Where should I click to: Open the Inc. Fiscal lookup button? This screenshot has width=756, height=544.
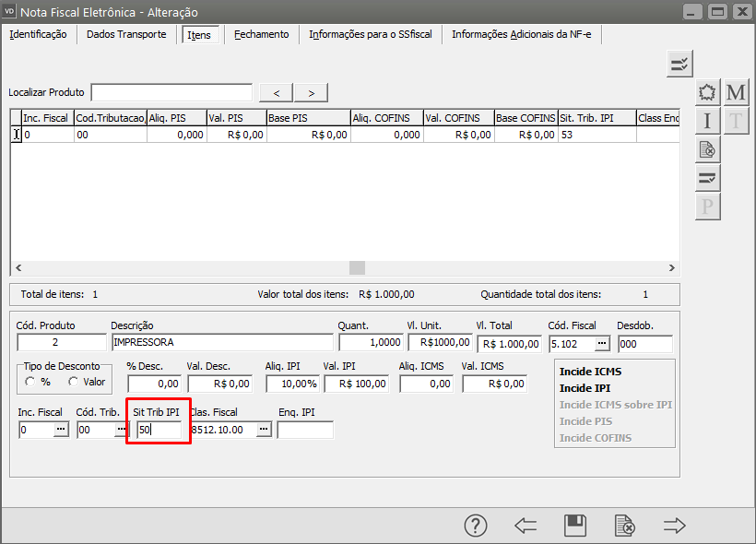(61, 430)
